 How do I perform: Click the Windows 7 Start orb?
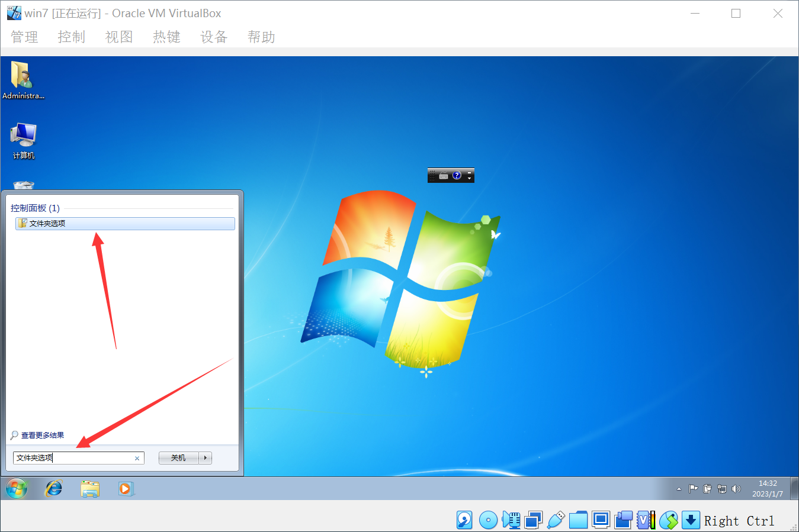coord(17,489)
